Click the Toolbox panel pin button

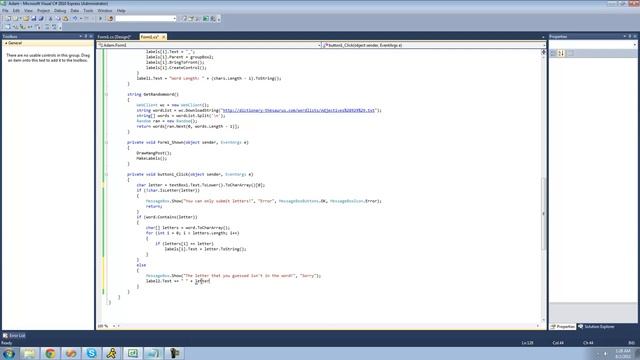click(x=86, y=37)
